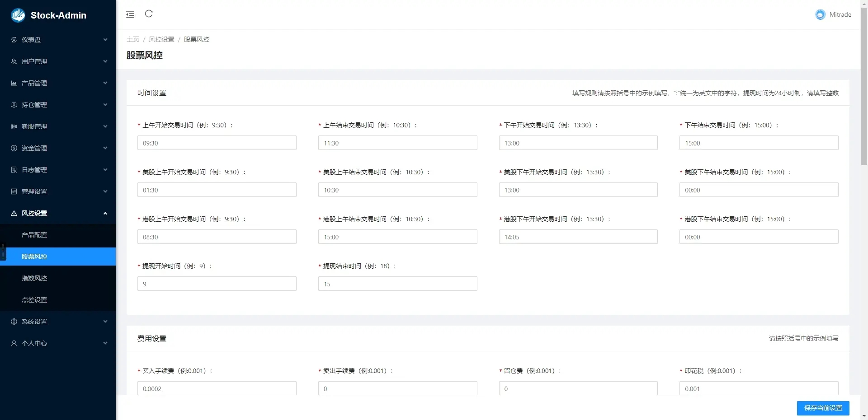This screenshot has width=868, height=420.
Task: Click the 上午开始交易时间 field with 09:30
Action: point(217,143)
